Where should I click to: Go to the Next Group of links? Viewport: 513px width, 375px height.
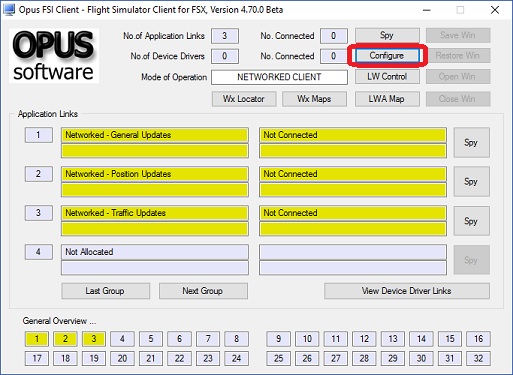[x=203, y=291]
